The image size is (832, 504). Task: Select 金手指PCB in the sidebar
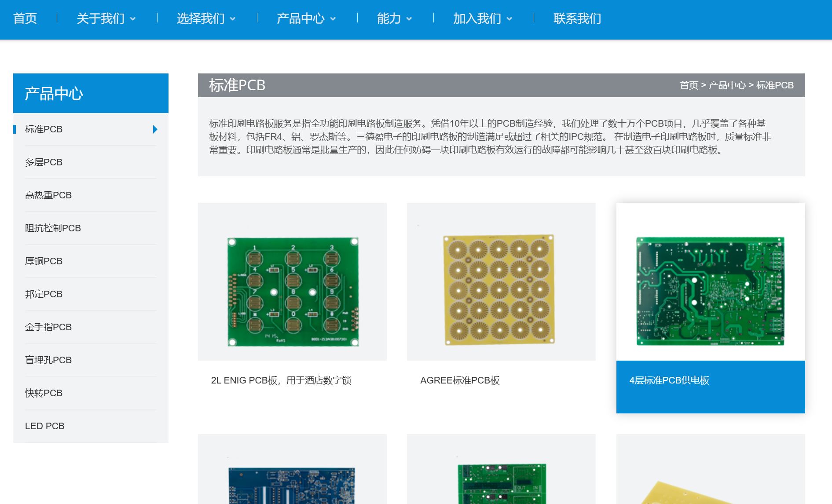91,327
